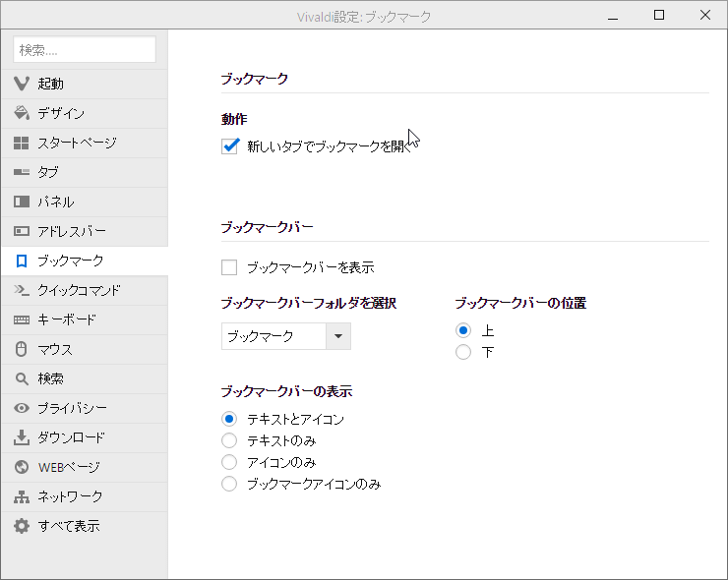Open アドレスバー settings
Screen dimensions: 728x580
[85, 231]
